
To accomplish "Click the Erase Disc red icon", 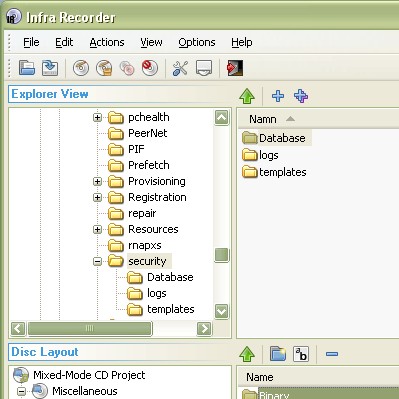I will tap(150, 68).
